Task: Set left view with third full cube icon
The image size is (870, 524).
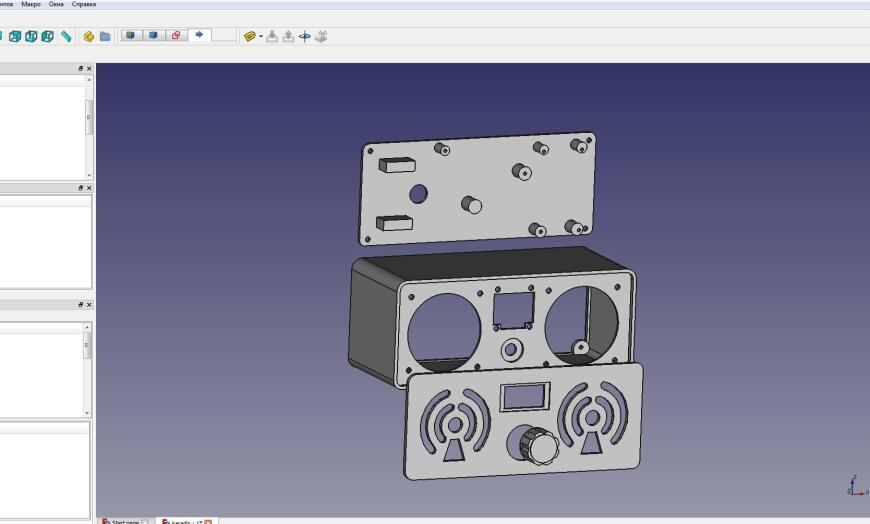Action: coord(48,36)
